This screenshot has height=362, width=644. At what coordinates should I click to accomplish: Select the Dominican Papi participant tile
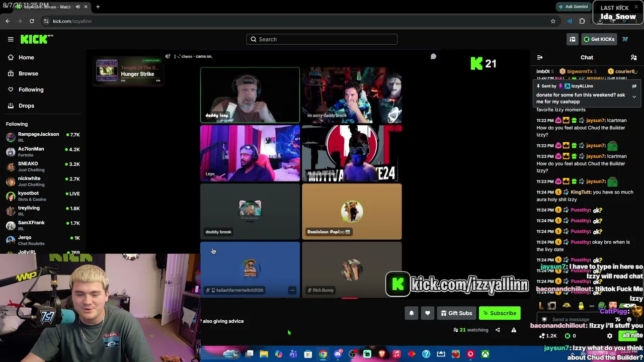pos(352,212)
